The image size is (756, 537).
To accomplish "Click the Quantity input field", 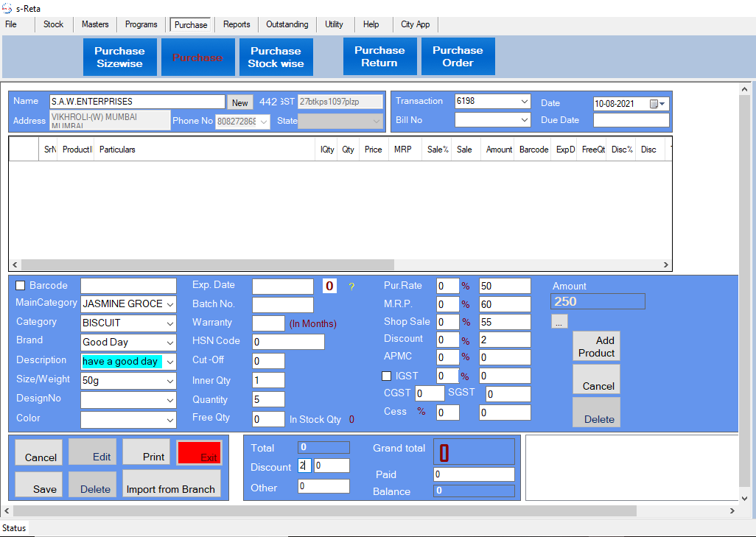I will [x=268, y=399].
